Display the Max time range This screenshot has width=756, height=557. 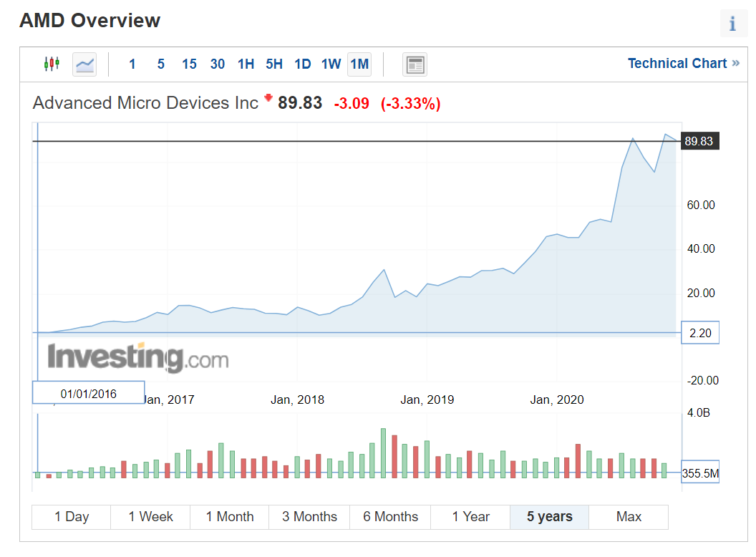click(x=629, y=516)
